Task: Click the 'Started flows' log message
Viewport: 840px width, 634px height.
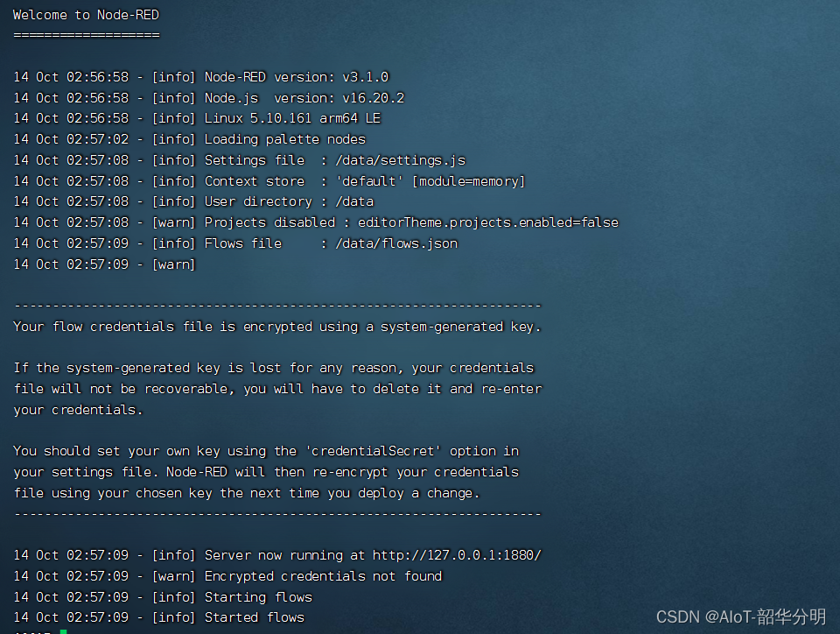Action: [255, 617]
